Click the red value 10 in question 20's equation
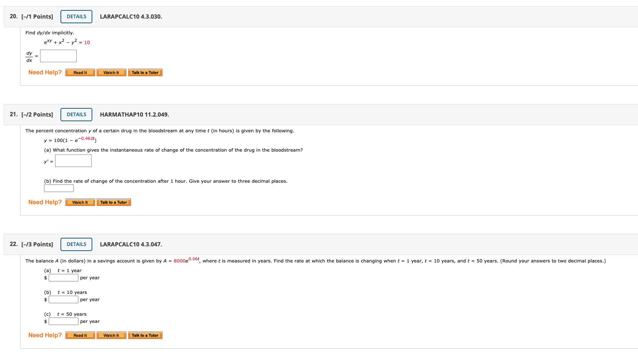The image size is (638, 364). (87, 43)
